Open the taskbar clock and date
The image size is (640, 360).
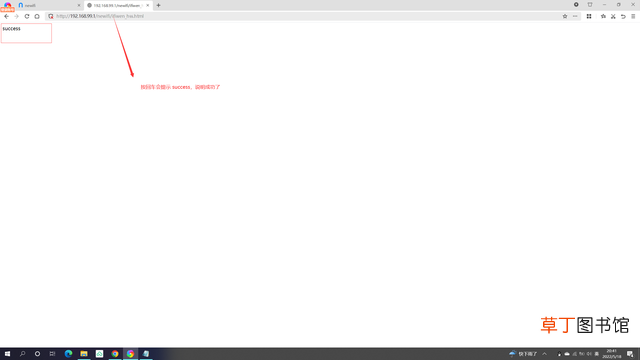coord(611,354)
